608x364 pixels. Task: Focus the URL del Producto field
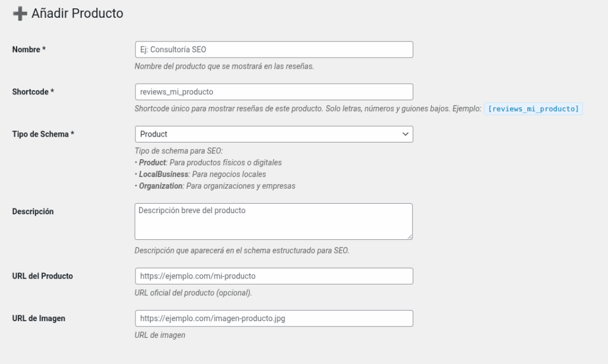[x=274, y=276]
